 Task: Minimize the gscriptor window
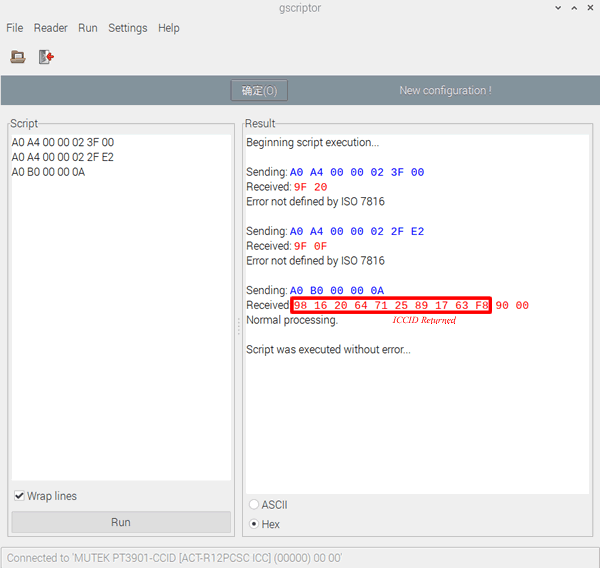(x=558, y=8)
